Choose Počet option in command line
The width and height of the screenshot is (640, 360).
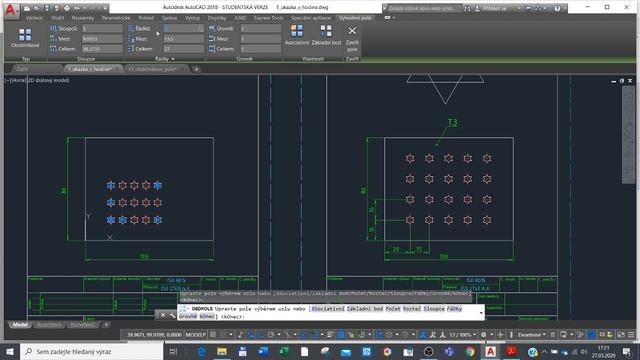393,309
